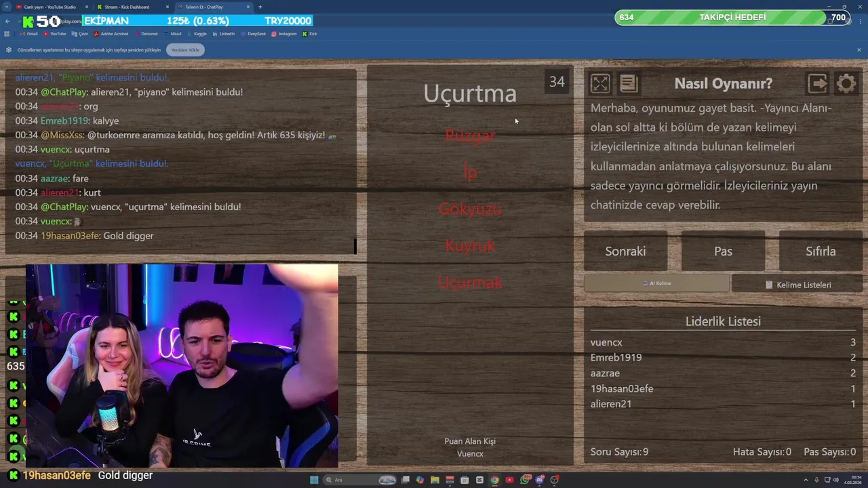The height and width of the screenshot is (488, 868).
Task: Click chat message 'Gold digger' by 19hasan03efe
Action: (x=85, y=236)
